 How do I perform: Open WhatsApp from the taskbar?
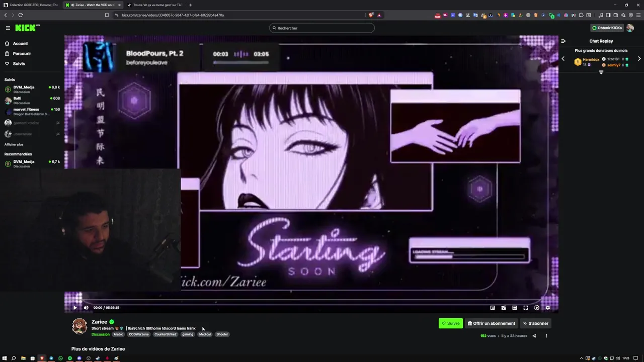(60, 358)
